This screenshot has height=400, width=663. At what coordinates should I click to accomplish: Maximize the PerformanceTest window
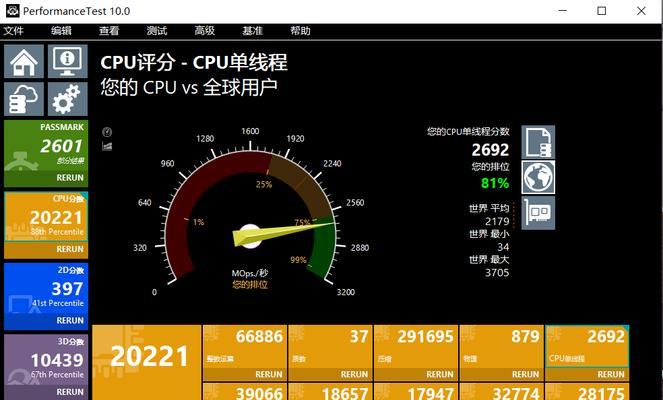pyautogui.click(x=602, y=11)
